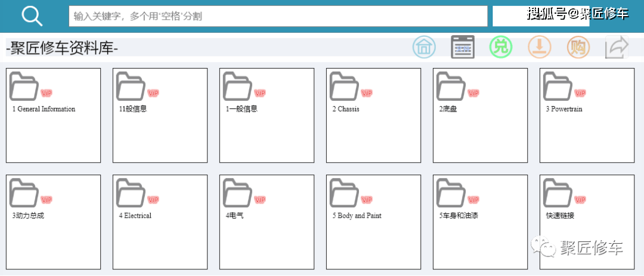
Task: Click the share arrow icon
Action: pos(617,47)
